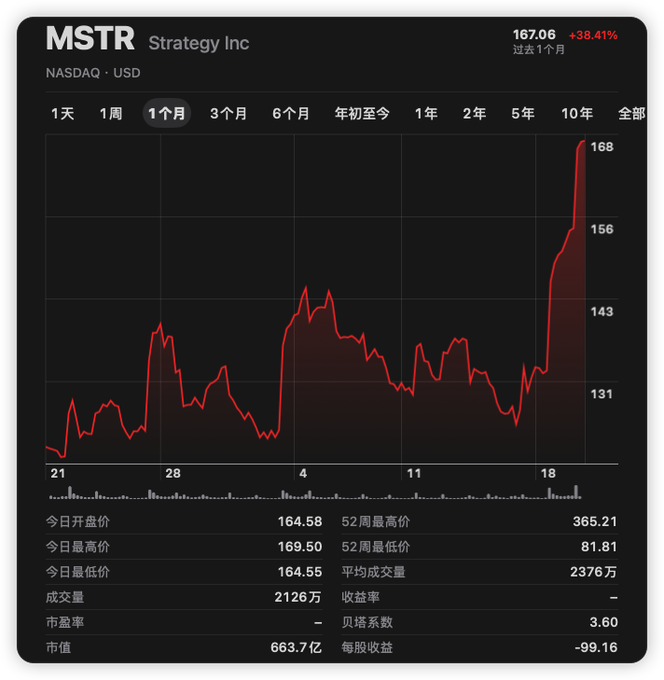Select the 1天 time range tab

(62, 114)
